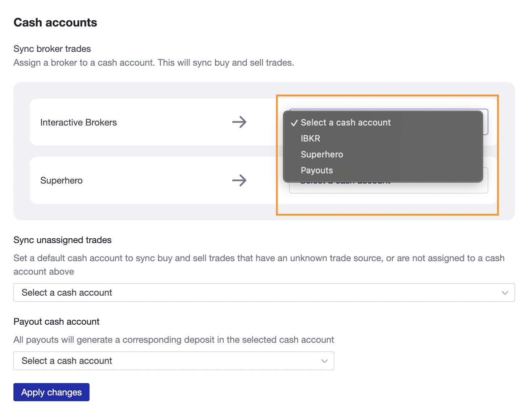Click the Cash accounts heading
The image size is (532, 415).
tap(55, 22)
